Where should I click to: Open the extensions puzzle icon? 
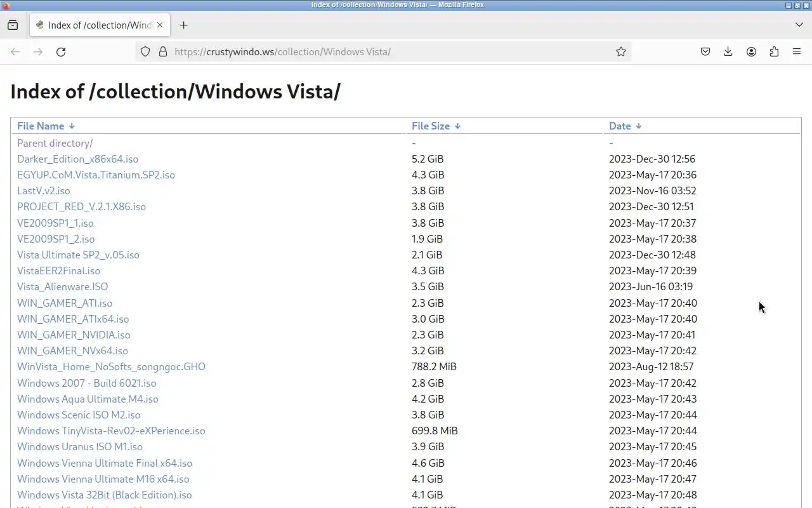[x=774, y=52]
